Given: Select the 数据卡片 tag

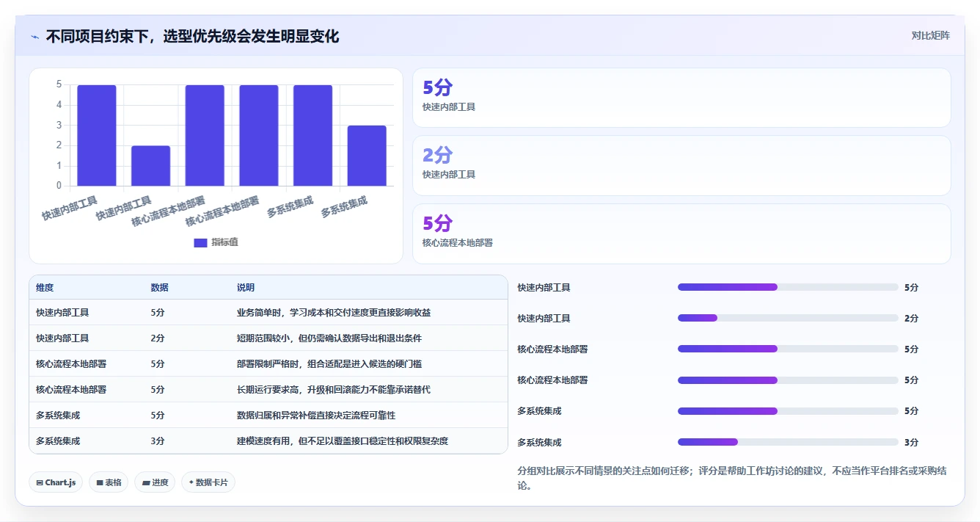Looking at the screenshot, I should [208, 482].
